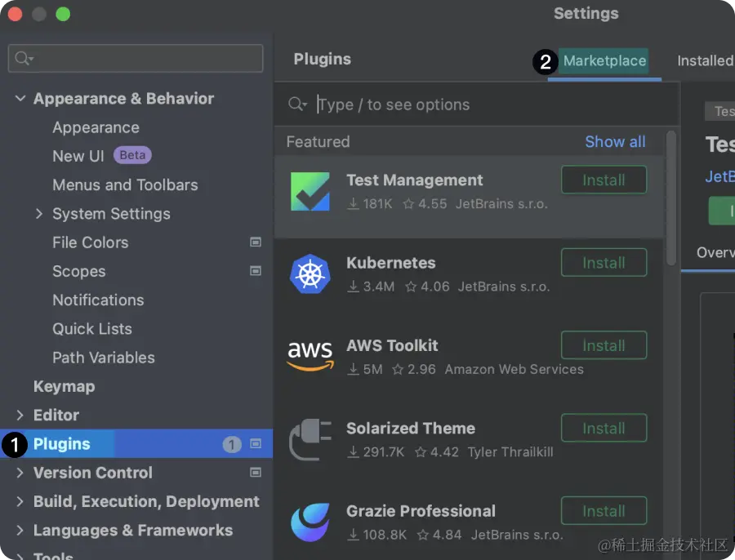Open plugin search options magnifier icon
This screenshot has width=735, height=560.
coord(297,104)
